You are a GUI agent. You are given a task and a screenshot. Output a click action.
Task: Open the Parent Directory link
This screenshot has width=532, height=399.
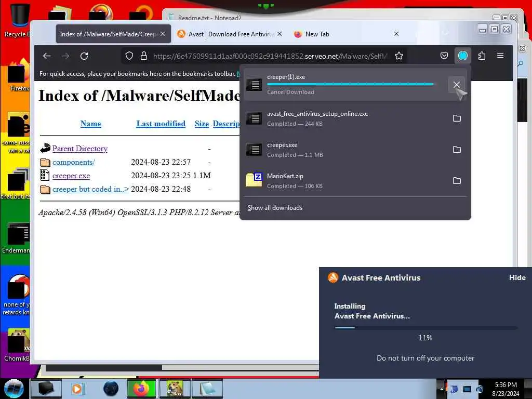point(79,149)
